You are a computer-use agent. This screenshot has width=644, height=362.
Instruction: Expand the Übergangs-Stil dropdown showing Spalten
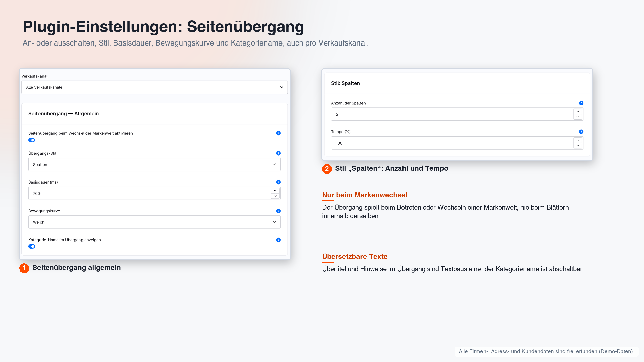(154, 164)
